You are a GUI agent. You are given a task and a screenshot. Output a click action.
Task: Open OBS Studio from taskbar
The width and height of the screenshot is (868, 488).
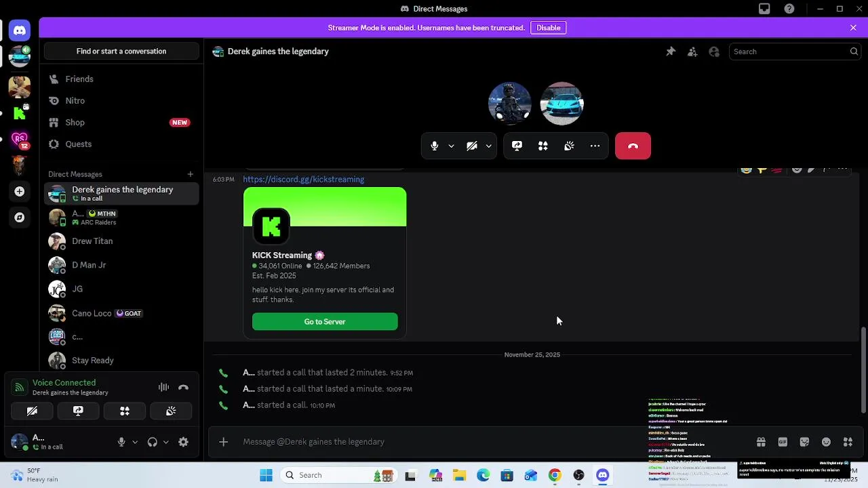coord(578,475)
